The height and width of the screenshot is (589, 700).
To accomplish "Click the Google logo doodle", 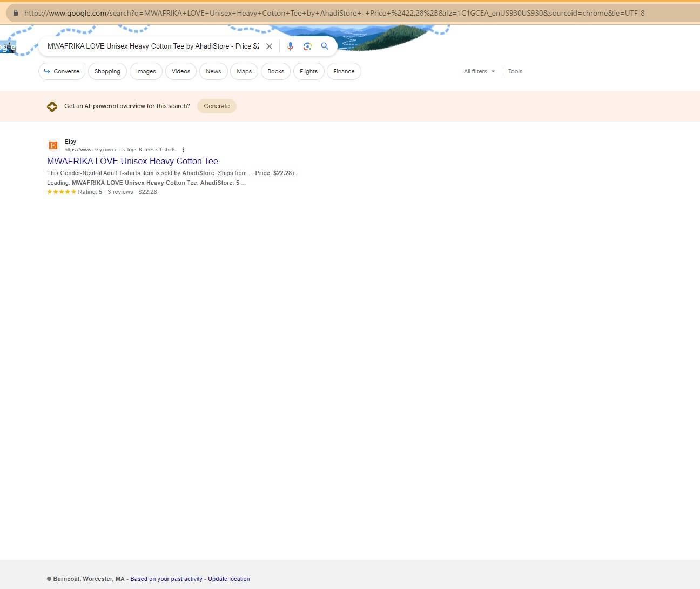I will [x=8, y=47].
